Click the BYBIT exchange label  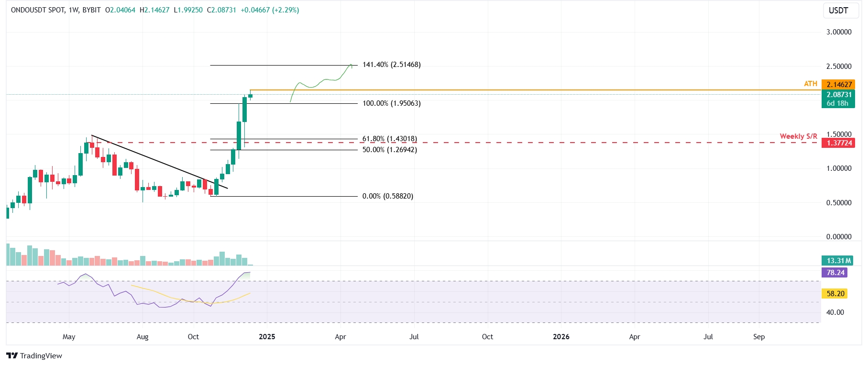tap(91, 10)
